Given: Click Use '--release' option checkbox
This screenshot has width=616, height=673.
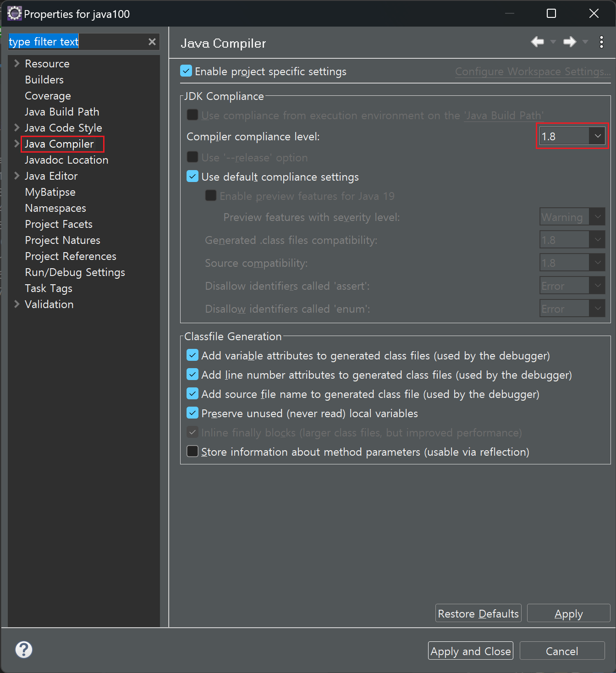Looking at the screenshot, I should coord(192,157).
